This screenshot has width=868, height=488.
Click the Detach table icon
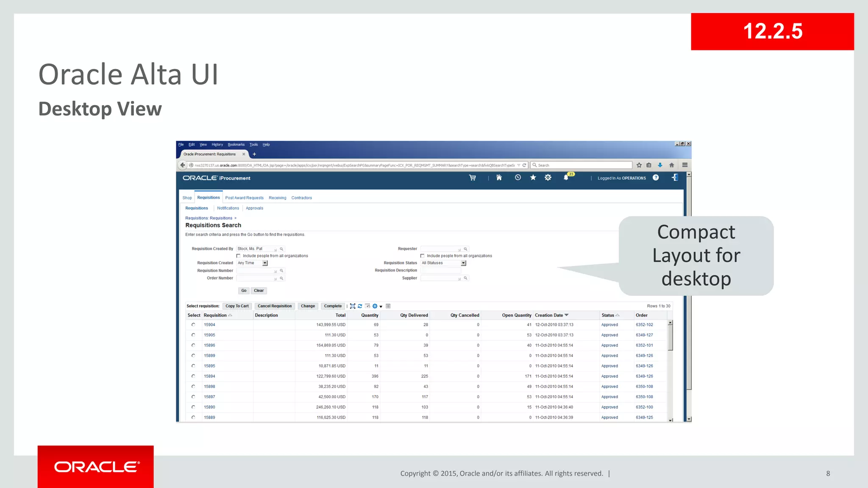(353, 306)
